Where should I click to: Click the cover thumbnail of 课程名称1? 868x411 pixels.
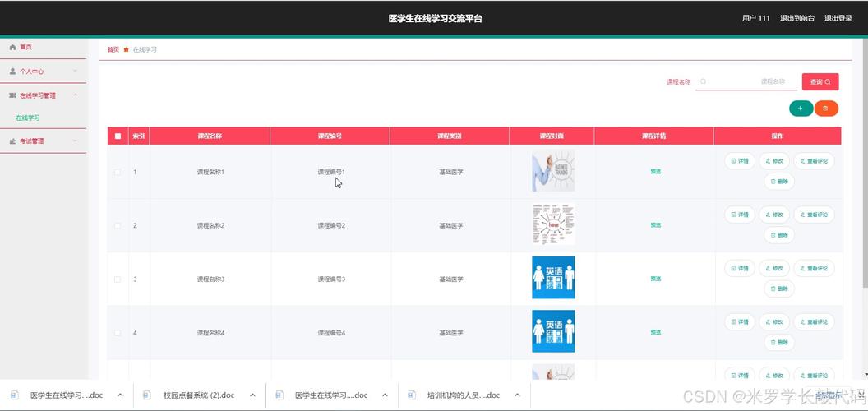click(553, 171)
